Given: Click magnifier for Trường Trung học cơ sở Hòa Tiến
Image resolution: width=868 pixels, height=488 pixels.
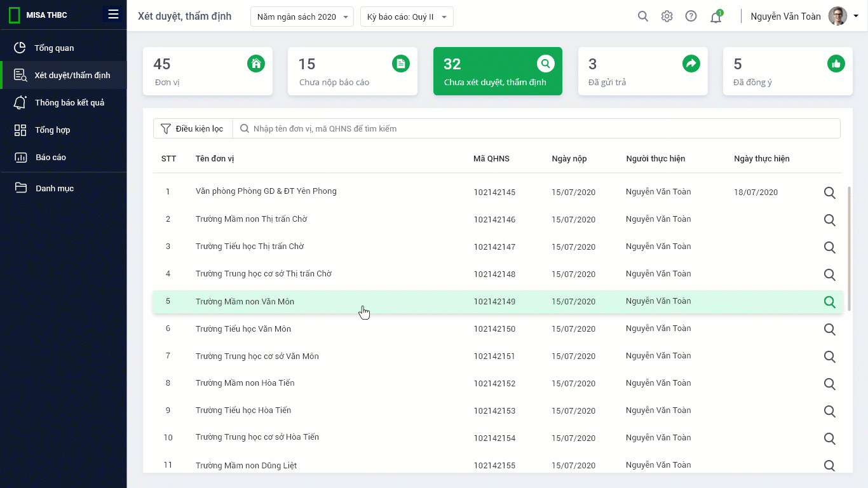Looking at the screenshot, I should click(829, 438).
